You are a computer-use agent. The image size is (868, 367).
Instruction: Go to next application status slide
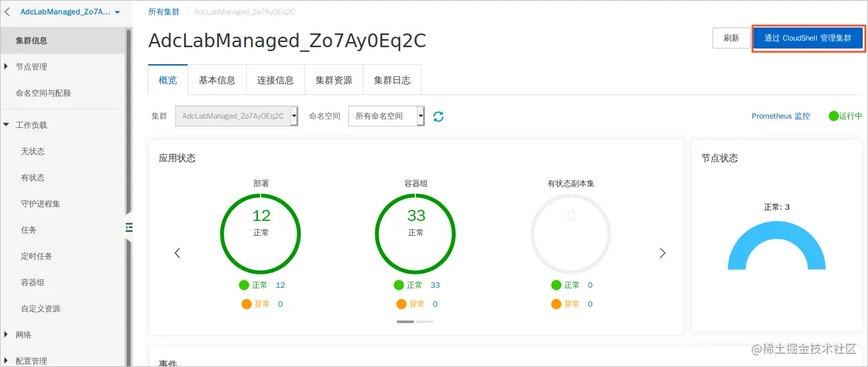(x=662, y=253)
